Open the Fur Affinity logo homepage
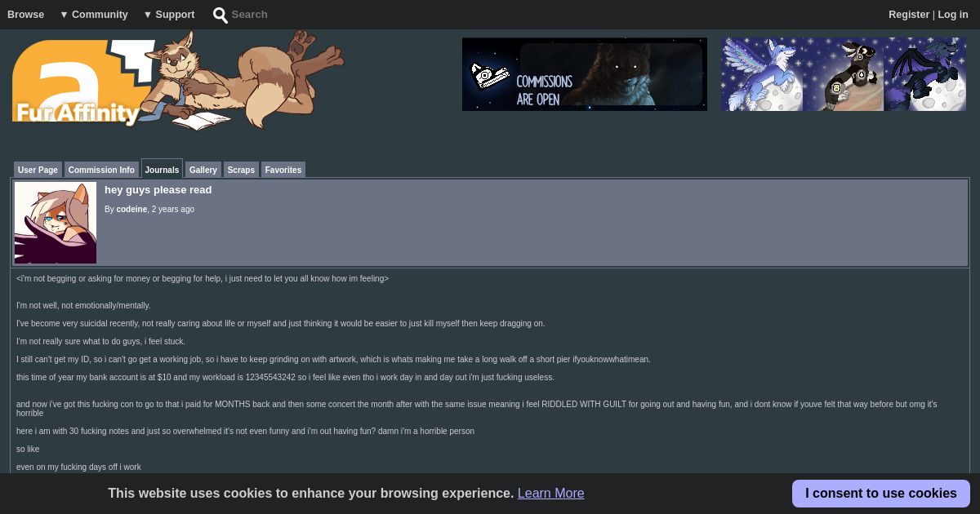 (178, 80)
